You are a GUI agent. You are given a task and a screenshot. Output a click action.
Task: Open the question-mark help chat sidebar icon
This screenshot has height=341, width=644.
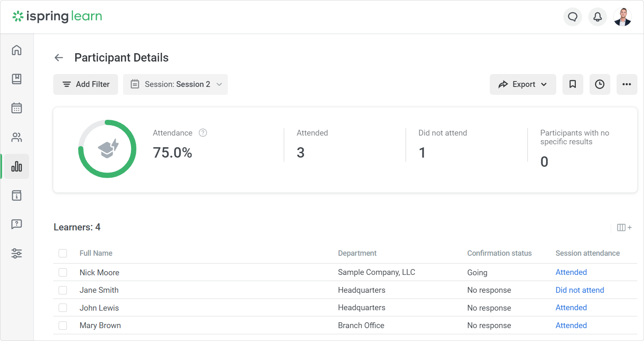[x=17, y=225]
